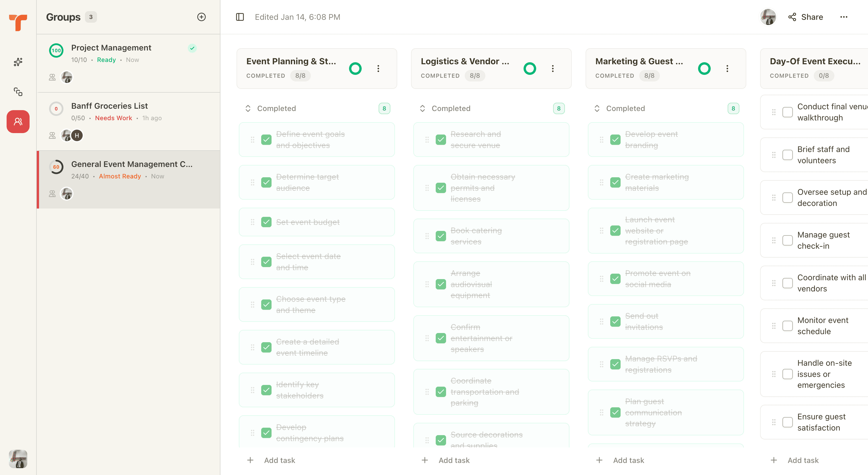The image size is (868, 475).
Task: Grab drag handle of Set event budget
Action: [252, 222]
